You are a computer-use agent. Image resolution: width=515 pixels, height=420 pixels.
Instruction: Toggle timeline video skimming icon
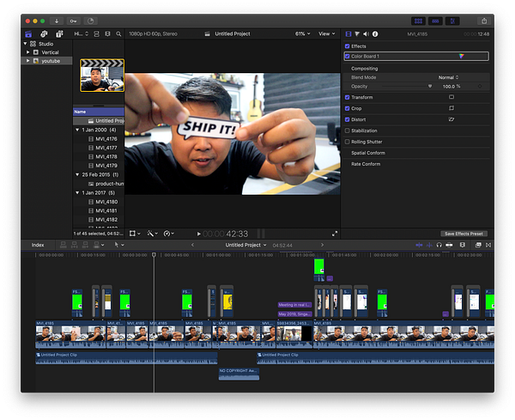click(419, 245)
